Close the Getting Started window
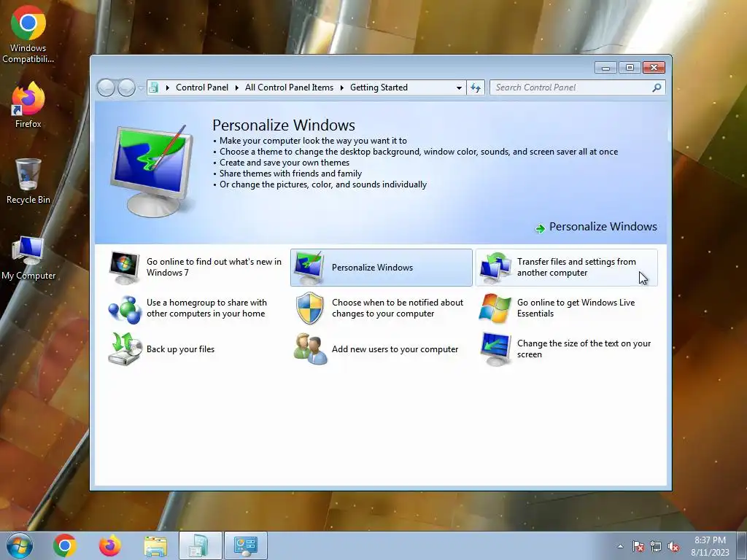This screenshot has height=560, width=747. point(654,68)
